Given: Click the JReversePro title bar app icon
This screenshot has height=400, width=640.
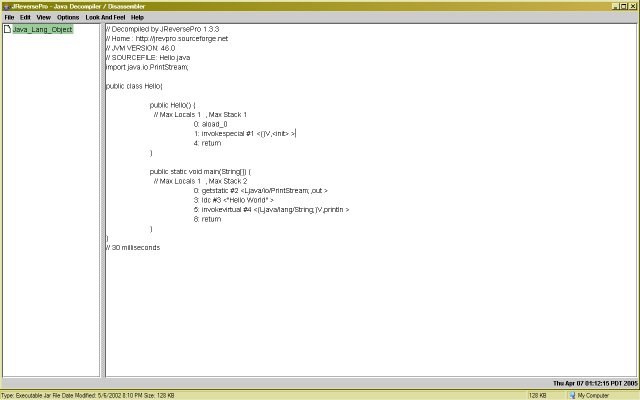Looking at the screenshot, I should tap(6, 5).
